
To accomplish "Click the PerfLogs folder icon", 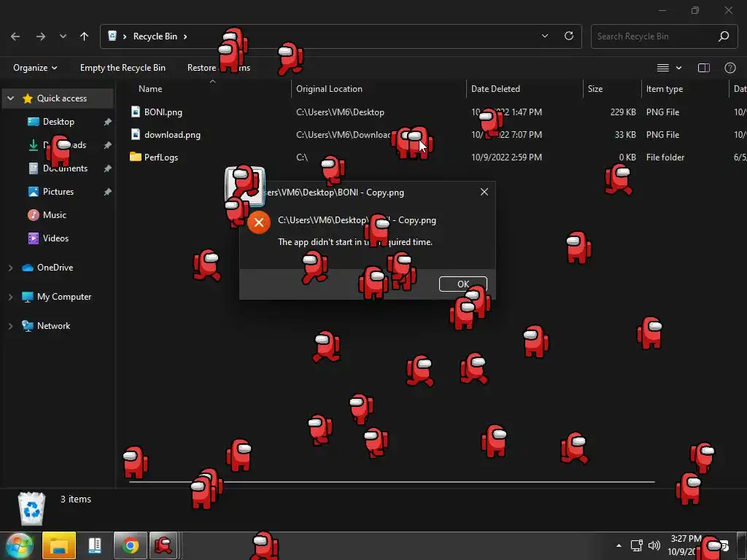I will (135, 157).
